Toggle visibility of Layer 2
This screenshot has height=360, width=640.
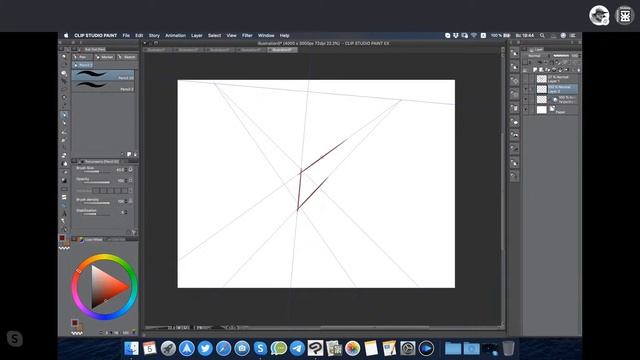click(526, 89)
